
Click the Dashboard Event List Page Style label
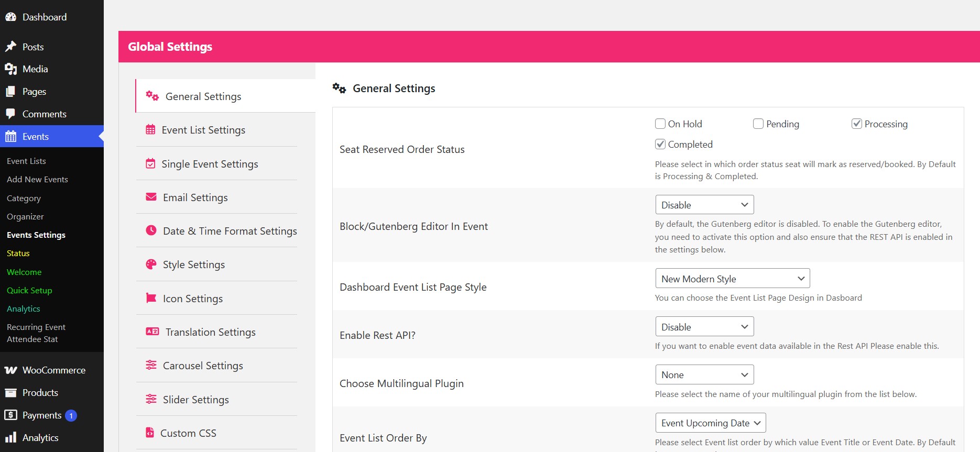pyautogui.click(x=413, y=287)
